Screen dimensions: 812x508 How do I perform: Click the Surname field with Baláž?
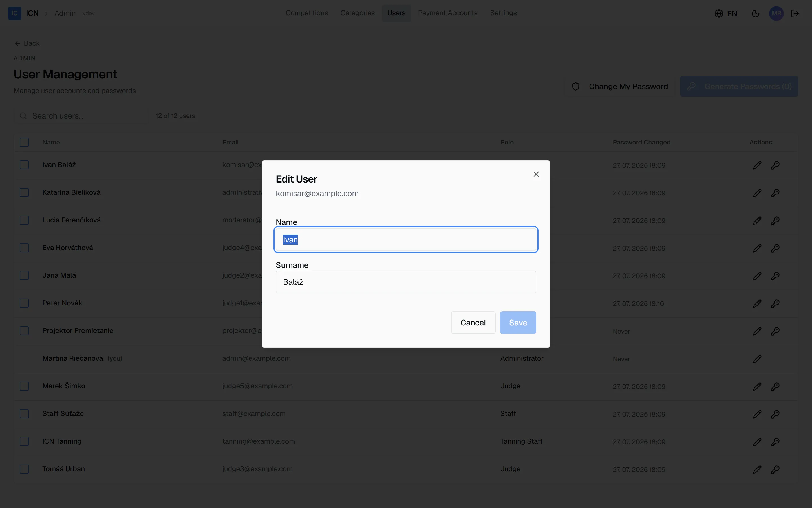coord(406,282)
